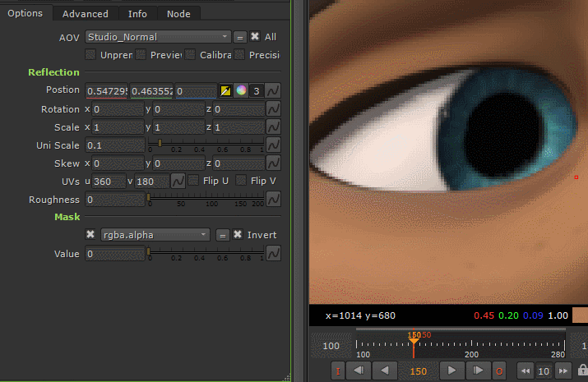Click the Scale z field
588x382 pixels.
(238, 127)
